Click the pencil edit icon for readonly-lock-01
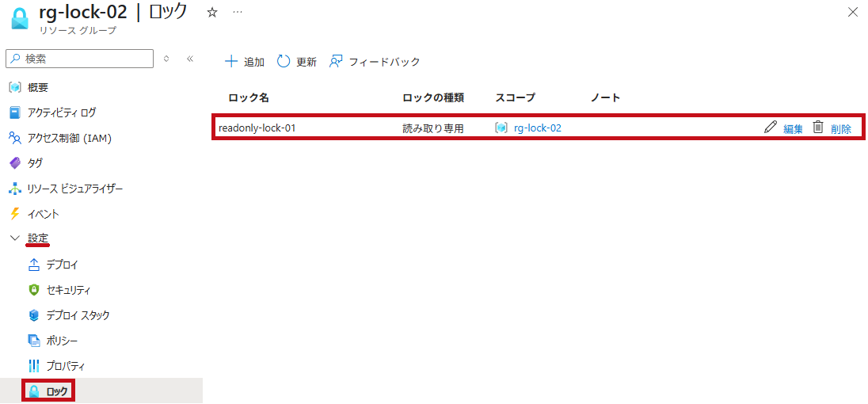The width and height of the screenshot is (868, 404). point(771,128)
